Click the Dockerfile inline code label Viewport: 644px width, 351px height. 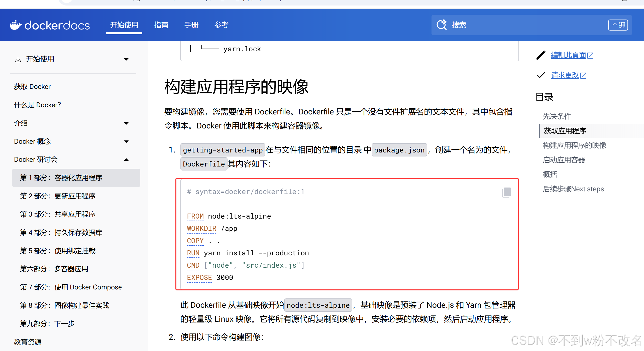coord(204,164)
